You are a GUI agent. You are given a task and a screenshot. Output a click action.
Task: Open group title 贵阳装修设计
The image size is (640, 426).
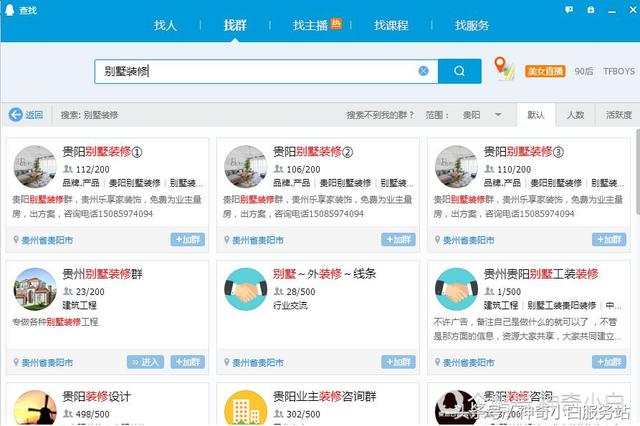point(96,396)
